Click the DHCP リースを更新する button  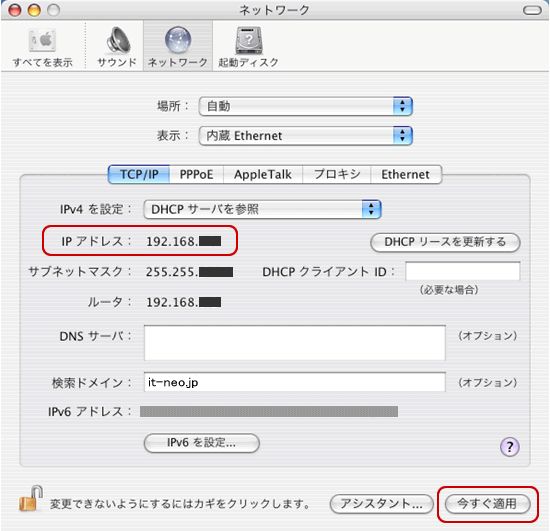coord(445,242)
